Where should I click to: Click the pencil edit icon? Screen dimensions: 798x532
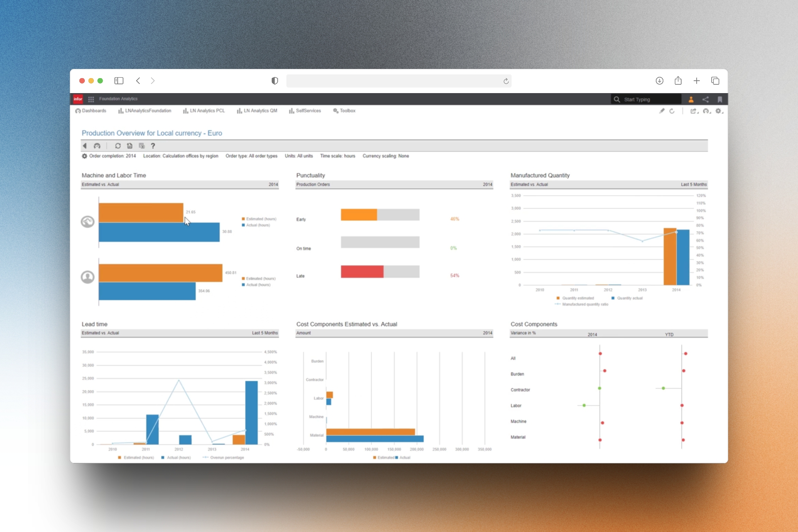point(662,111)
